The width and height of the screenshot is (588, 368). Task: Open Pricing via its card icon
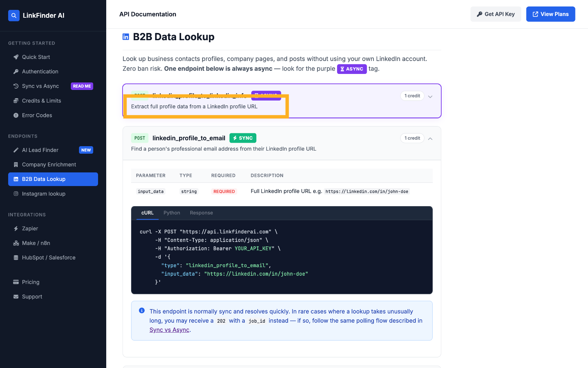click(16, 282)
